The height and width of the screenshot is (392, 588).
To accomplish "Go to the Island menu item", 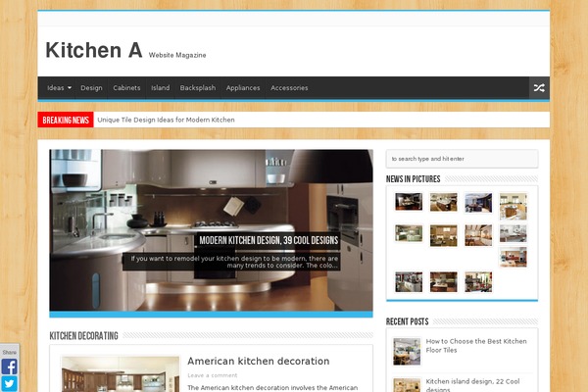I will (x=161, y=88).
